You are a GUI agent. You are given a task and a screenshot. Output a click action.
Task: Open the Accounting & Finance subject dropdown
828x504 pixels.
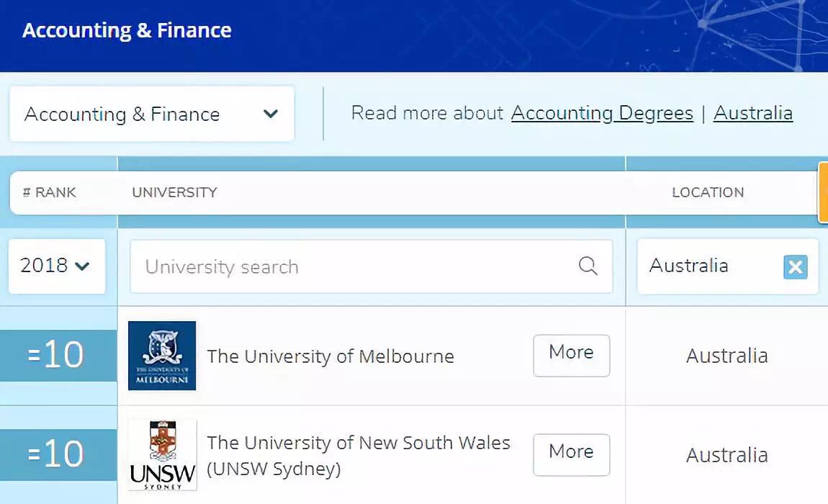[151, 114]
